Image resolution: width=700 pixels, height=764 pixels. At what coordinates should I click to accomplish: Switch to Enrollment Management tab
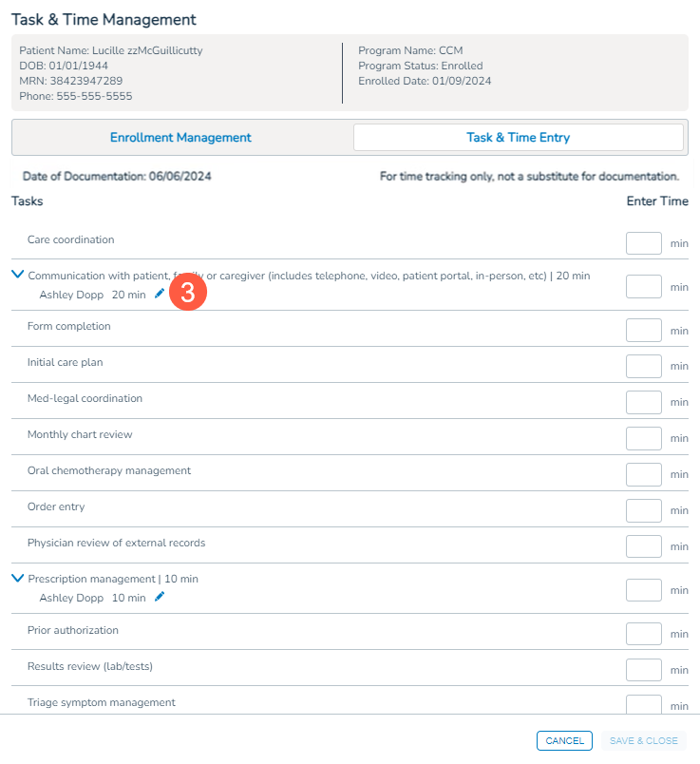point(180,138)
